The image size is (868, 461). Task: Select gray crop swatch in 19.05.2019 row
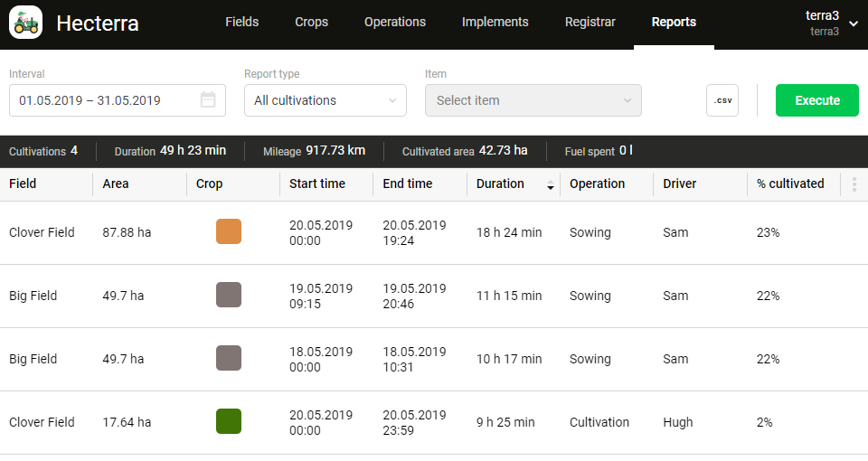229,296
